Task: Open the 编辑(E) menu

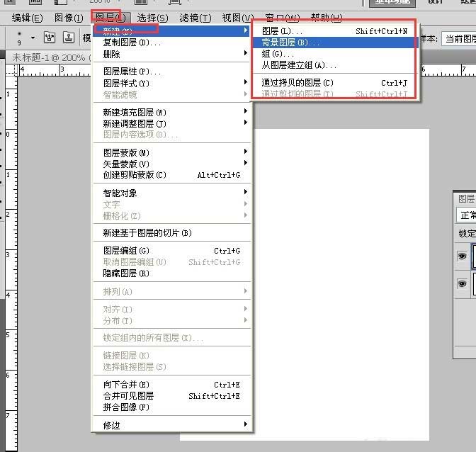Action: [28, 18]
